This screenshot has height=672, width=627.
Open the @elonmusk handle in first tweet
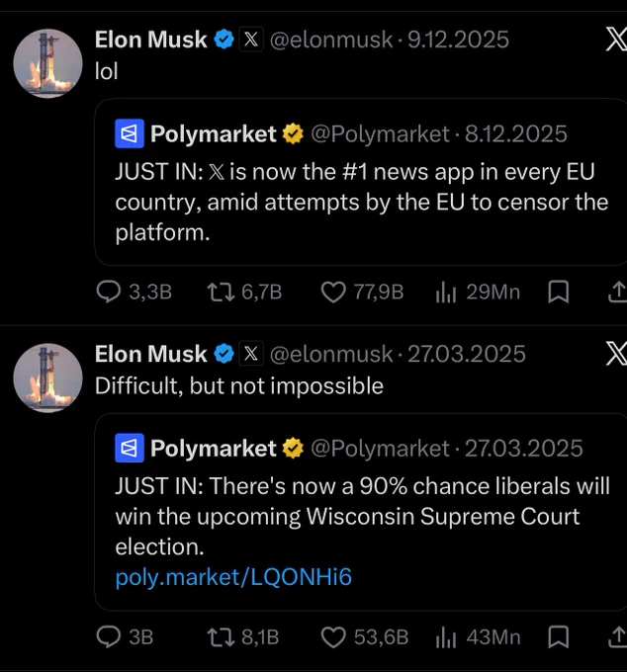tap(330, 40)
